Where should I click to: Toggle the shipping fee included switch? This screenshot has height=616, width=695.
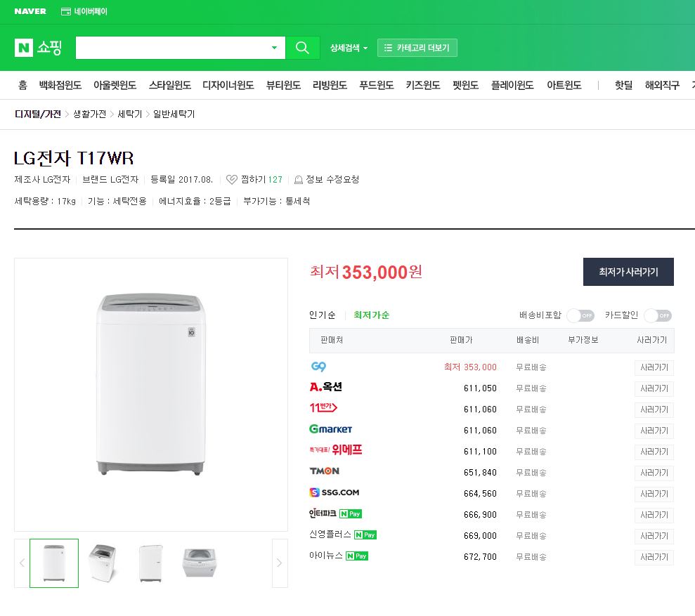click(580, 315)
